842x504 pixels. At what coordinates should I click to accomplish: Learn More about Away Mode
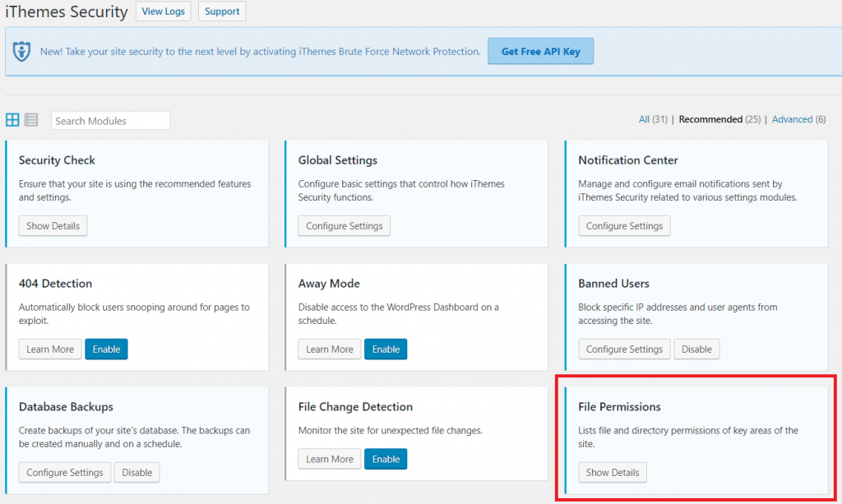pyautogui.click(x=330, y=349)
